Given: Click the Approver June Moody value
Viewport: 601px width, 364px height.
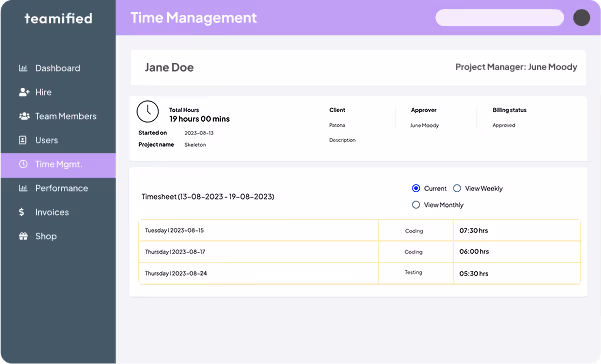Looking at the screenshot, I should click(x=424, y=125).
